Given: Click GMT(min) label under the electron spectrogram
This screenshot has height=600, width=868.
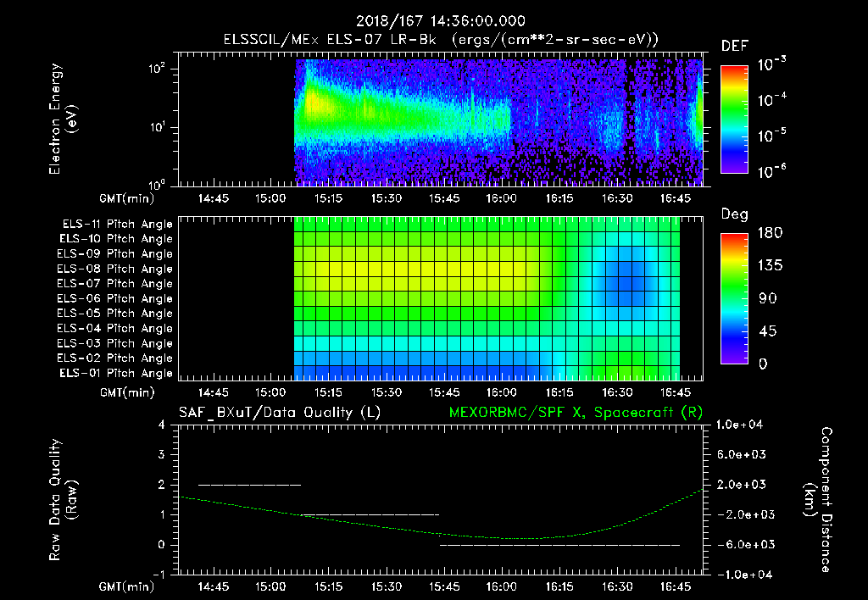Looking at the screenshot, I should click(127, 198).
